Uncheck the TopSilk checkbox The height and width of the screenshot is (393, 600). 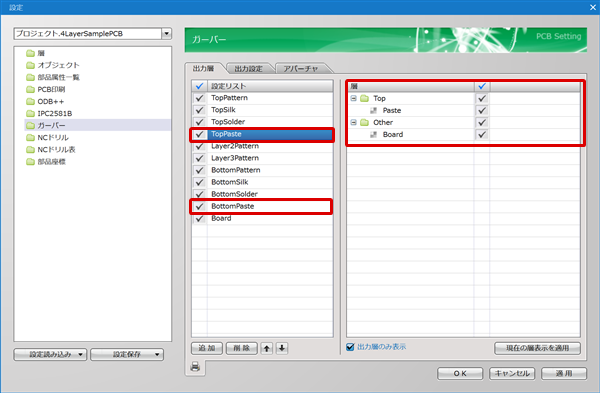pyautogui.click(x=199, y=110)
